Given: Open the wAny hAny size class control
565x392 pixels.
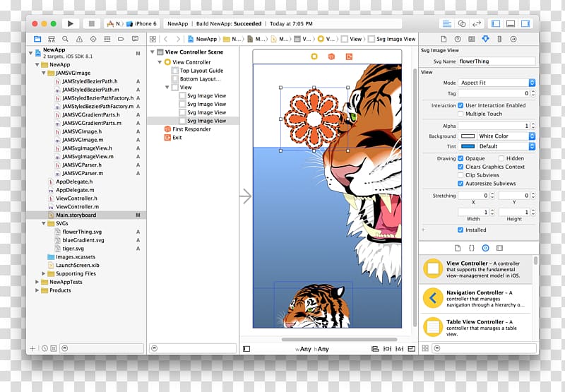Looking at the screenshot, I should pos(312,349).
